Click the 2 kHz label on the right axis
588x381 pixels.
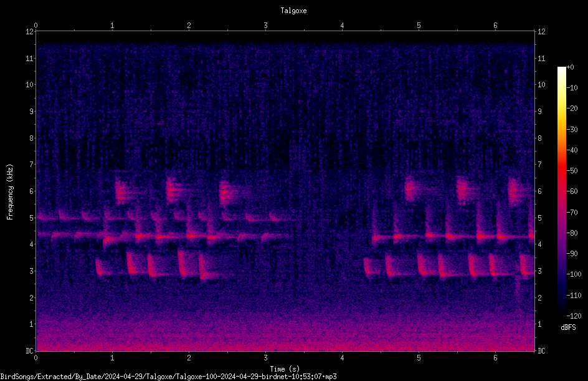(539, 297)
